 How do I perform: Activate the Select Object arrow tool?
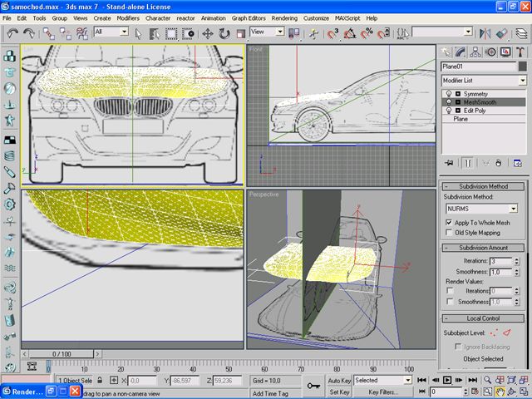click(138, 33)
